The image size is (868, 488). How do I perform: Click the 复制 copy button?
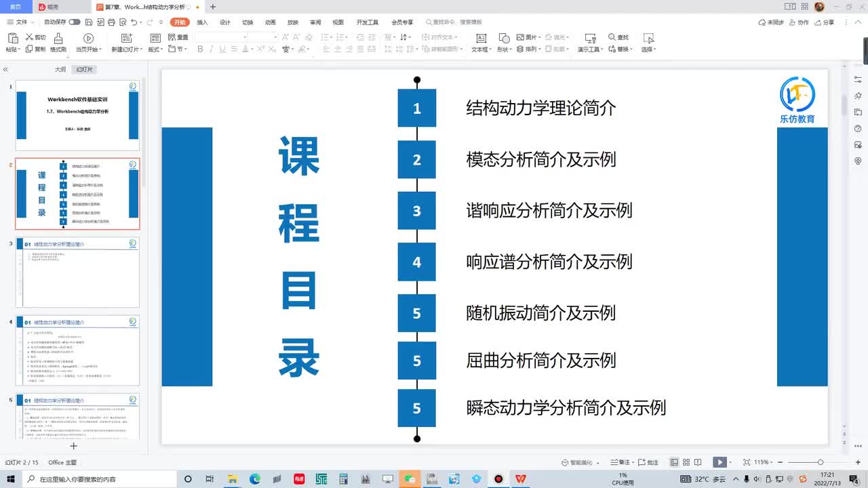(36, 49)
